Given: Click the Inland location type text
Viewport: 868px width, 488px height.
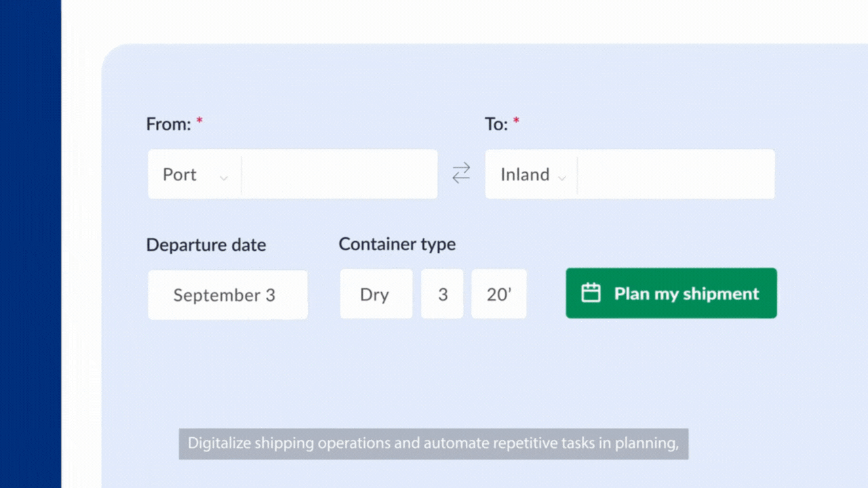Looking at the screenshot, I should coord(525,174).
